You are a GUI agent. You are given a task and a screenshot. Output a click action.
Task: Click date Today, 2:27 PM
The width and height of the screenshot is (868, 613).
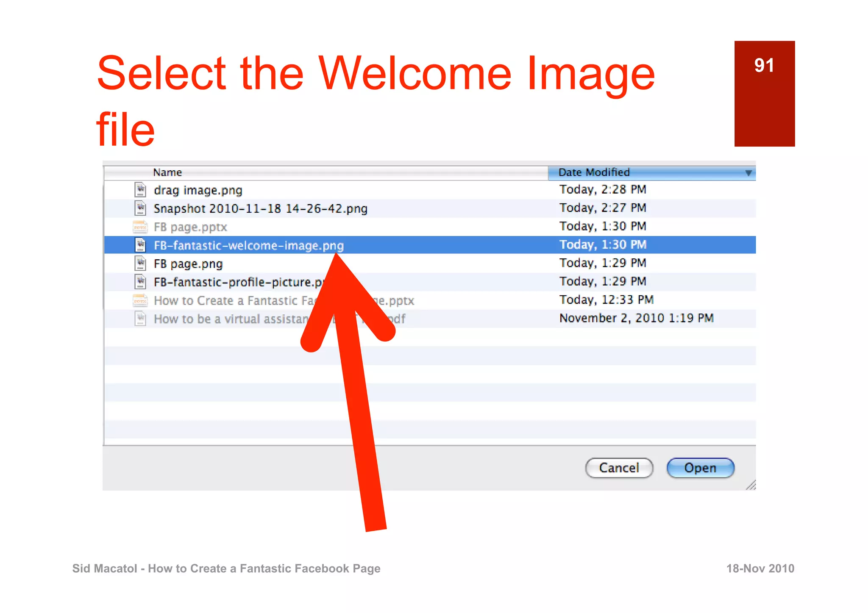click(x=603, y=208)
